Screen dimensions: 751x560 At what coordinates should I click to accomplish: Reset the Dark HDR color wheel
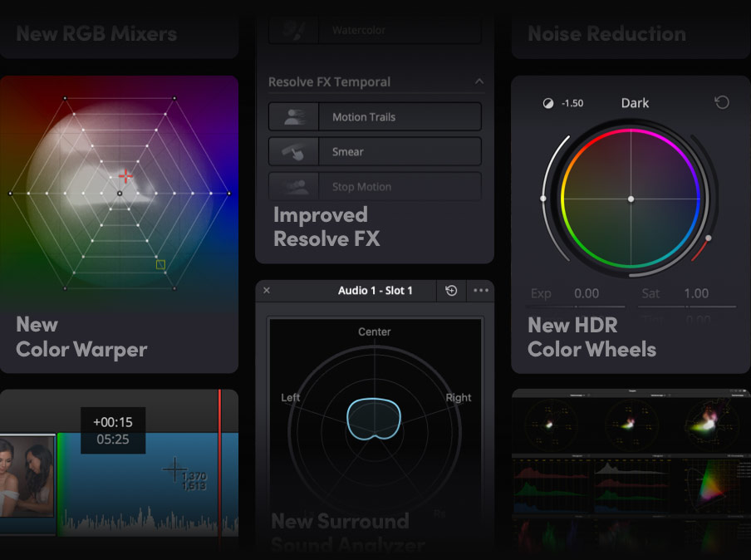click(x=722, y=101)
